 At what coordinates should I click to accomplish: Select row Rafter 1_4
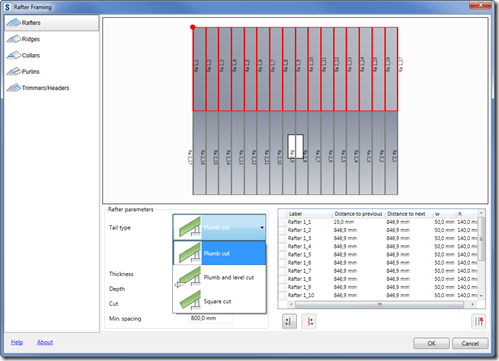pyautogui.click(x=378, y=246)
